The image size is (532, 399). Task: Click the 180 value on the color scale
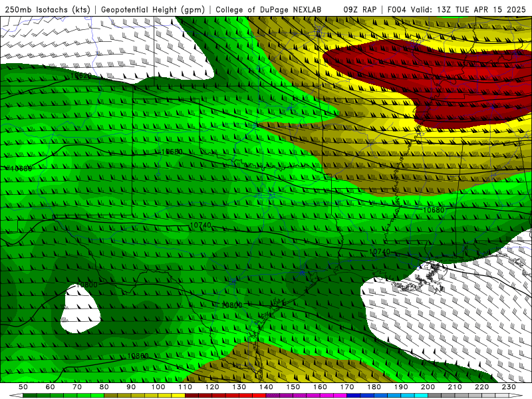point(374,387)
